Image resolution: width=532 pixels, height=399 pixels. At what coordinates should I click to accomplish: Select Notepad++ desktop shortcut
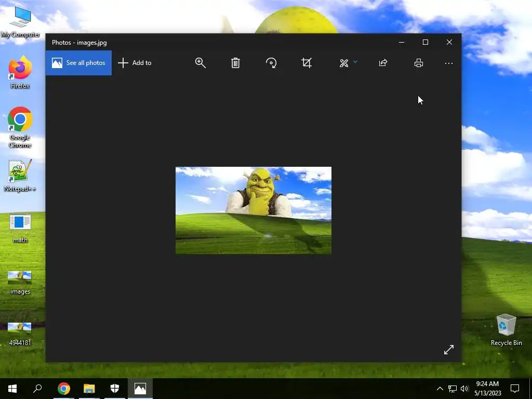(20, 176)
